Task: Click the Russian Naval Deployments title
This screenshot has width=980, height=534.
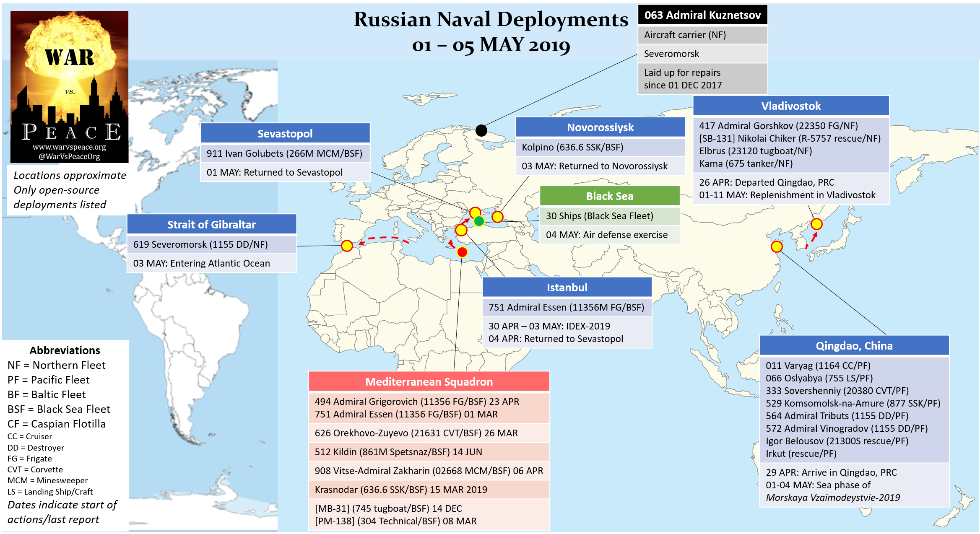Action: pos(491,19)
